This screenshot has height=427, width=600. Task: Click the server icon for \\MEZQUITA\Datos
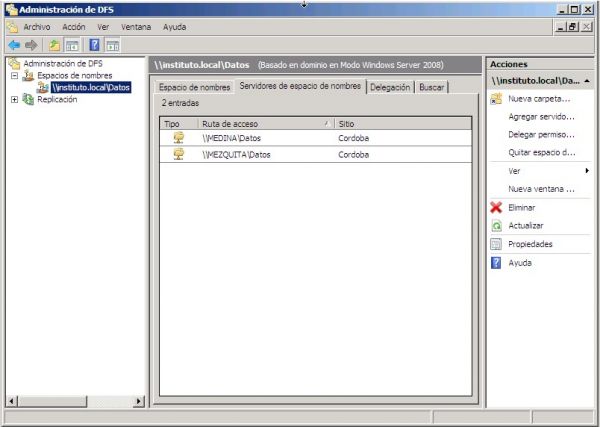point(178,154)
